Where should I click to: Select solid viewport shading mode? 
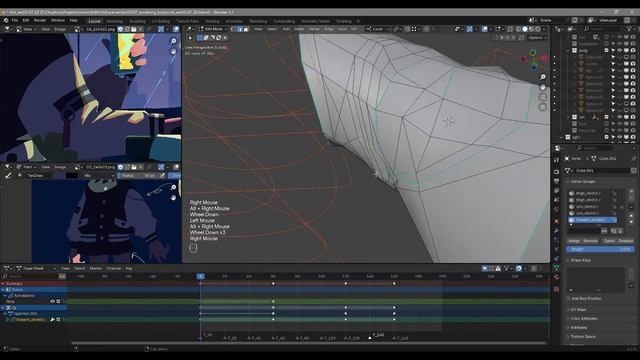[525, 29]
